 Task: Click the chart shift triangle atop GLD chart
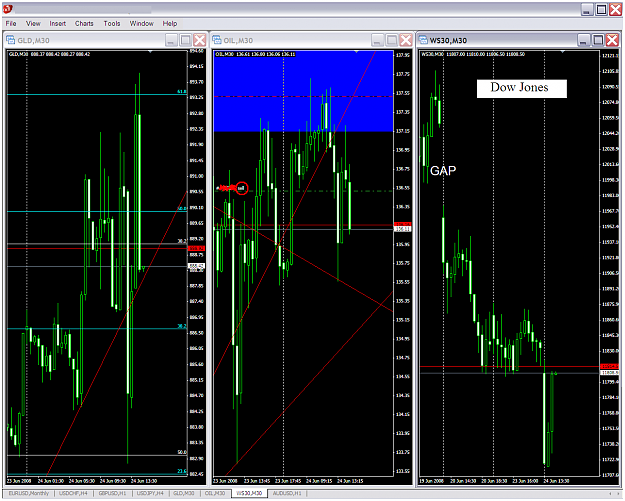(x=150, y=52)
